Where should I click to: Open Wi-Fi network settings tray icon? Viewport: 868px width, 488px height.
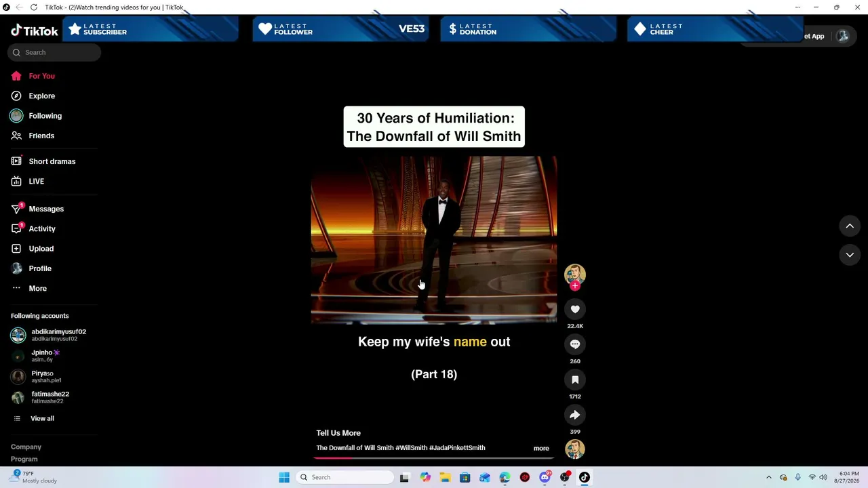click(x=812, y=477)
